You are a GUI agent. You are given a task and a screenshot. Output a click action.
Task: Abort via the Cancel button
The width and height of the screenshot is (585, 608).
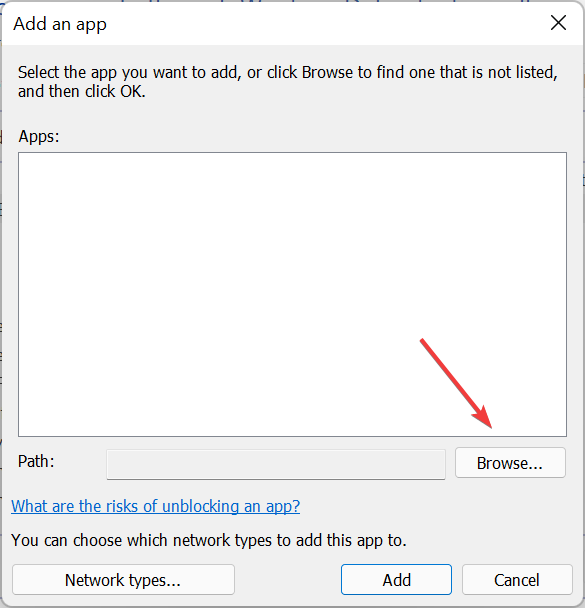517,580
